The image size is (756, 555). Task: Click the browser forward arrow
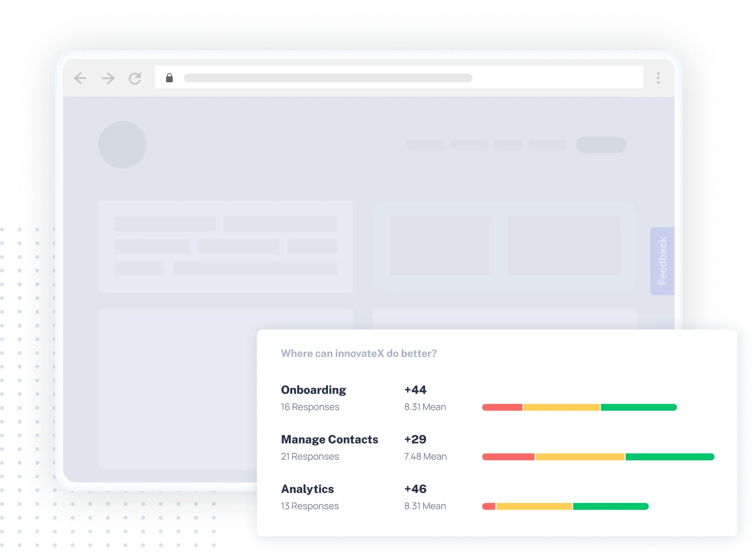108,78
